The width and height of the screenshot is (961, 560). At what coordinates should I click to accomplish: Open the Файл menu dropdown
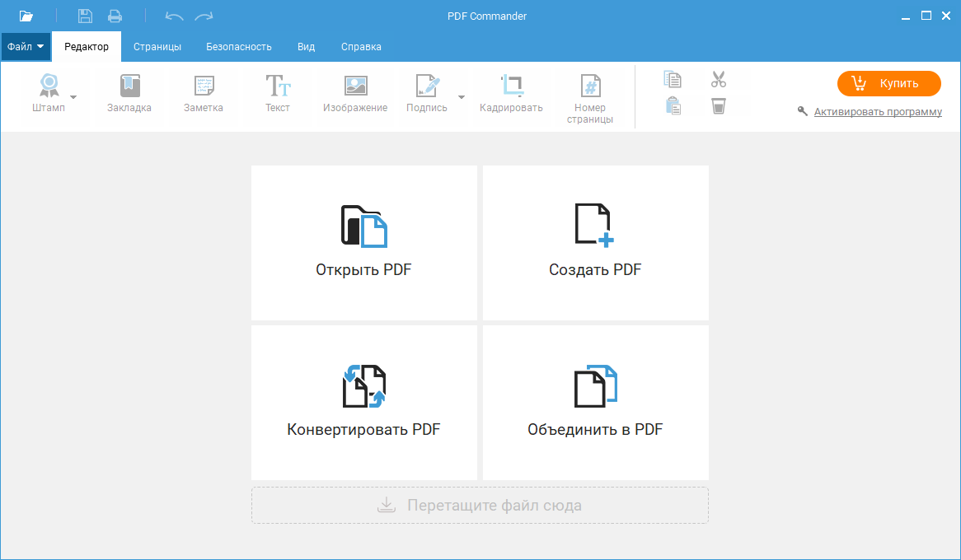26,47
